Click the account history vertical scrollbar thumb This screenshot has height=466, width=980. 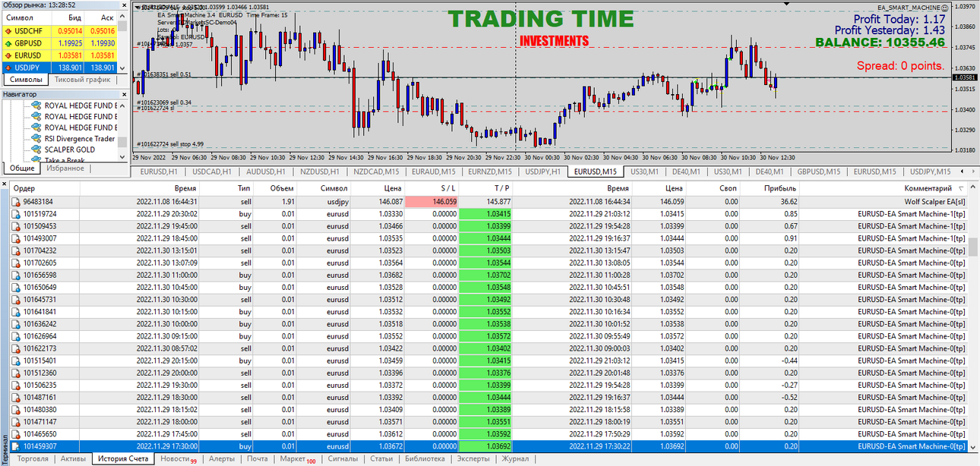(x=972, y=247)
